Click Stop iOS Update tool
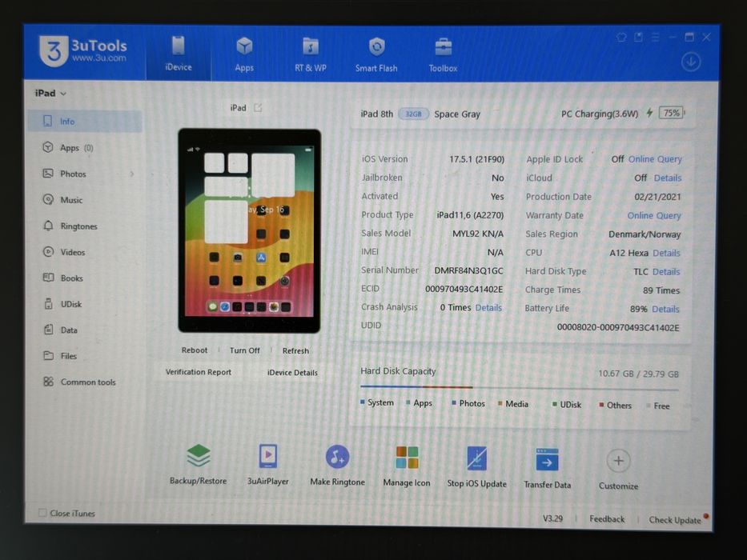Viewport: 747px width, 560px height. point(476,467)
